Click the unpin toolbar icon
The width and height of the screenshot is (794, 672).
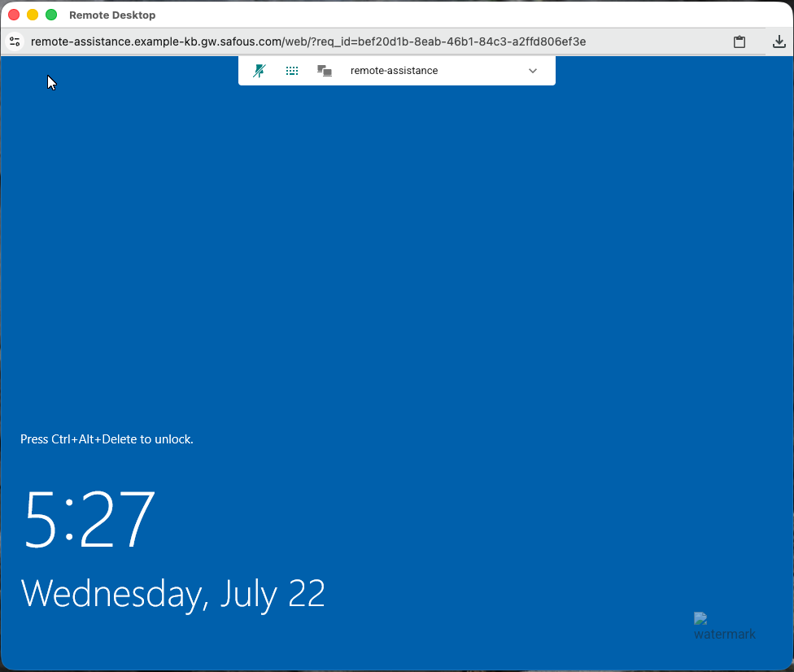click(260, 71)
